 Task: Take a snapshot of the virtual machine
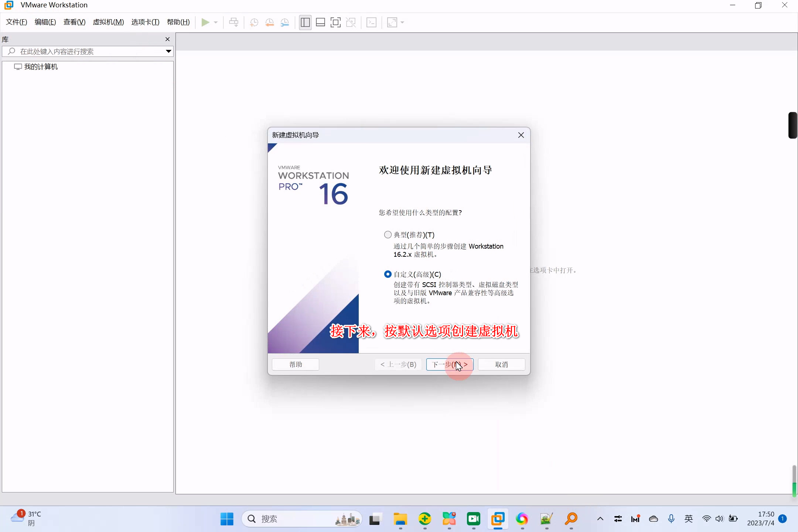click(x=254, y=22)
